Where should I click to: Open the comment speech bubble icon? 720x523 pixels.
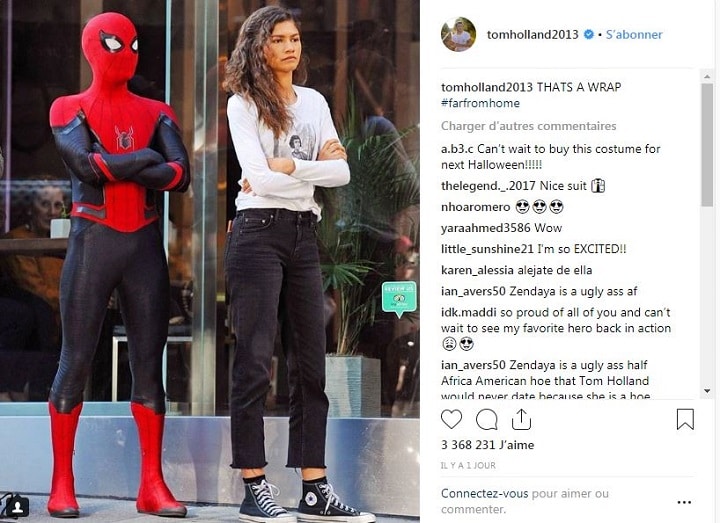487,419
